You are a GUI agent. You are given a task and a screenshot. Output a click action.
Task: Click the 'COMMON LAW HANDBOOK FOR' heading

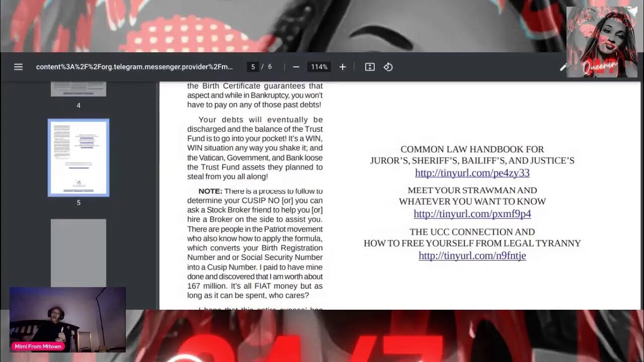(472, 149)
